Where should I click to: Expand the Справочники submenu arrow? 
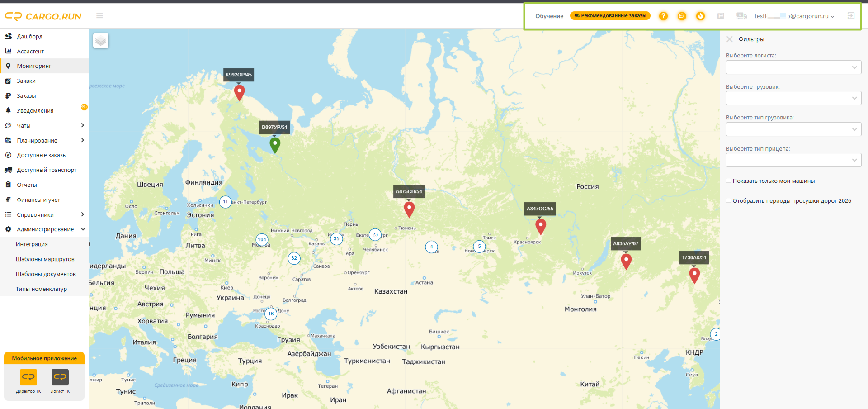[82, 214]
